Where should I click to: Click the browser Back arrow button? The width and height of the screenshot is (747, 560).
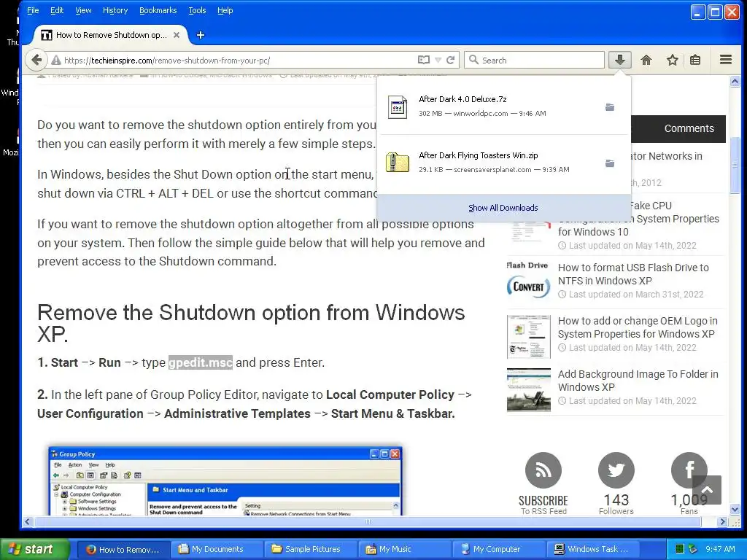coord(36,60)
